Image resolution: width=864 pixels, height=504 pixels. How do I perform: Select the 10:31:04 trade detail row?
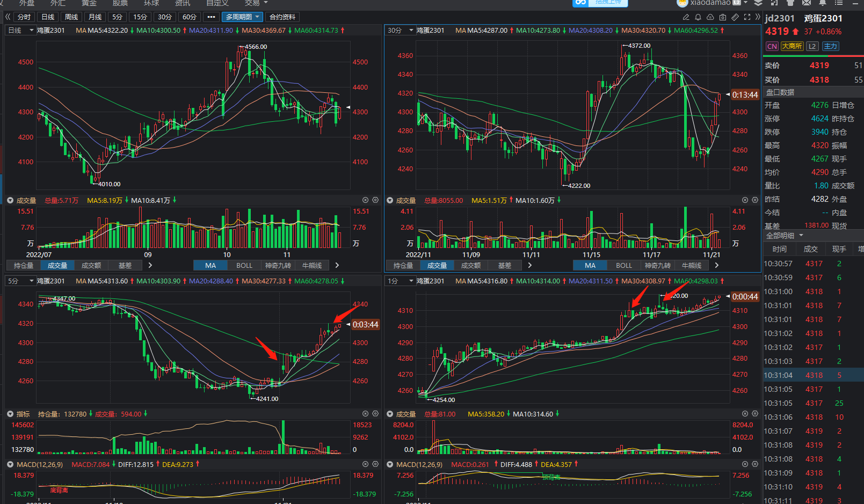(813, 375)
